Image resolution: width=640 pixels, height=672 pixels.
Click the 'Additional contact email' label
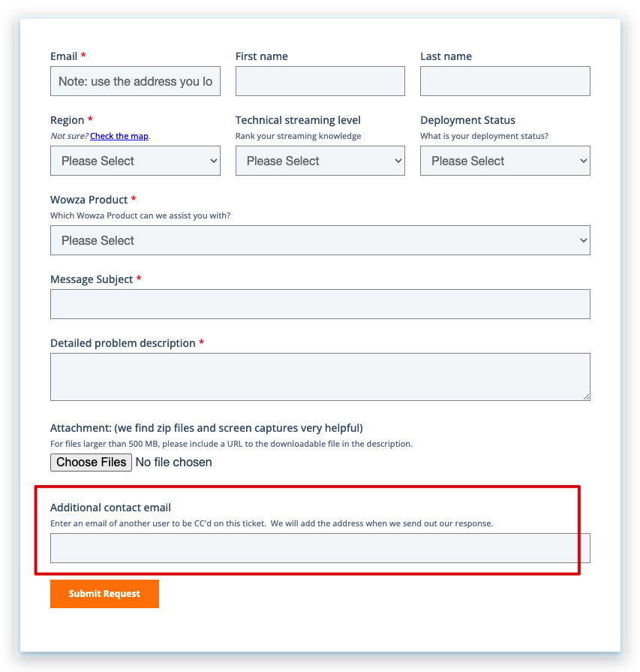click(110, 508)
